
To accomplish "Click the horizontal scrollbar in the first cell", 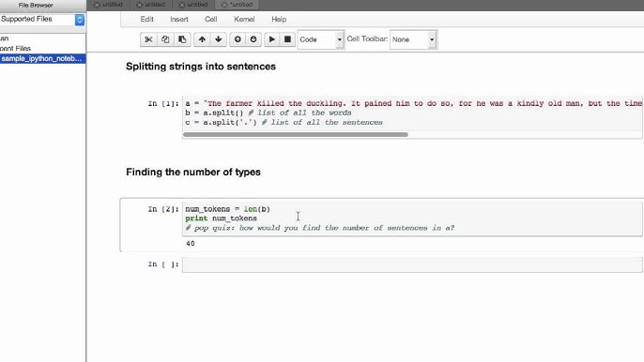I will tap(296, 135).
